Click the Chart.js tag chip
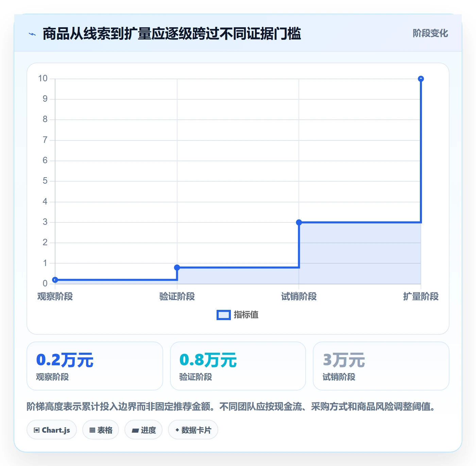476x466 pixels. pyautogui.click(x=52, y=430)
